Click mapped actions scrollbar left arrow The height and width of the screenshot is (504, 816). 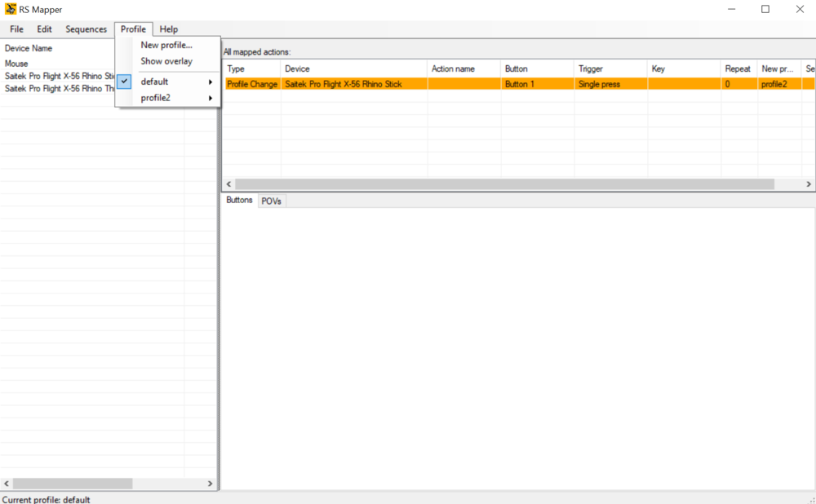(x=229, y=184)
